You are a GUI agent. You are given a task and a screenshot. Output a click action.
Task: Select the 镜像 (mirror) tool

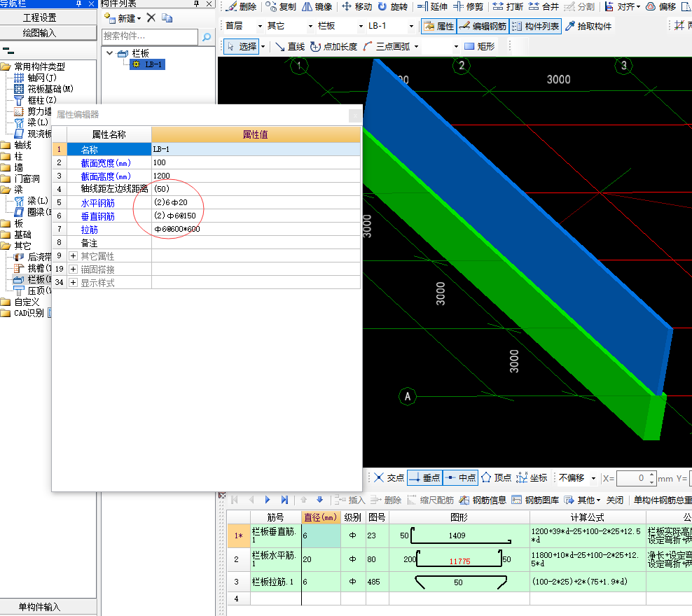317,6
